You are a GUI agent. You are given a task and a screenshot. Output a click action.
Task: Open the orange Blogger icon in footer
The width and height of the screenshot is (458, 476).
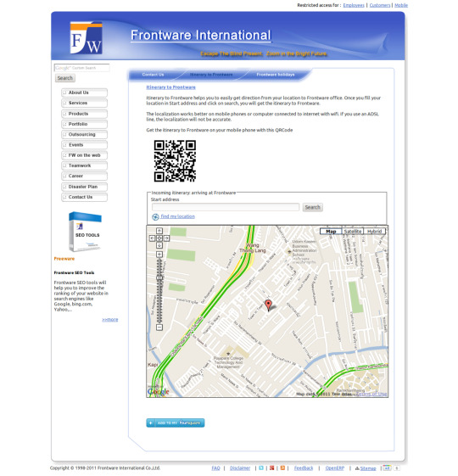[x=282, y=468]
